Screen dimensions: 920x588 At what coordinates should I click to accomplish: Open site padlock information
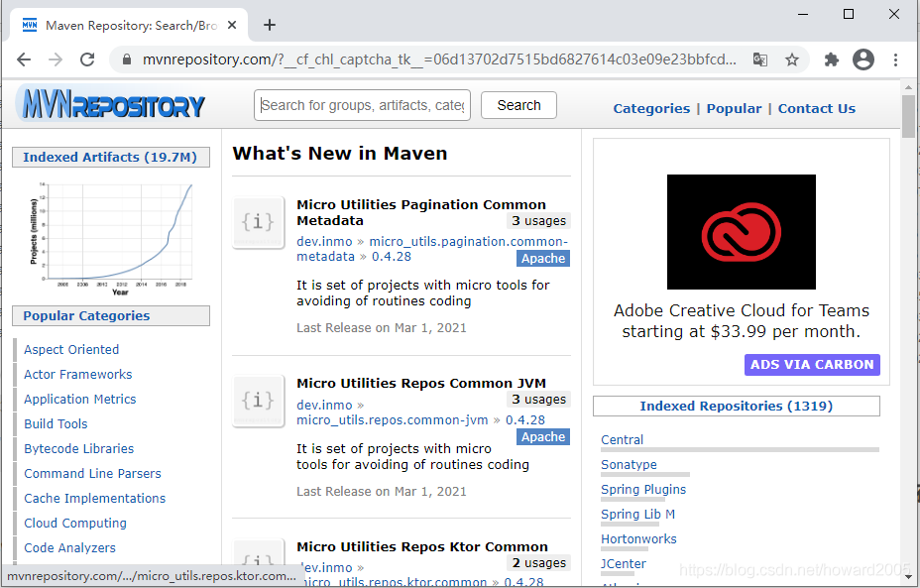click(126, 59)
